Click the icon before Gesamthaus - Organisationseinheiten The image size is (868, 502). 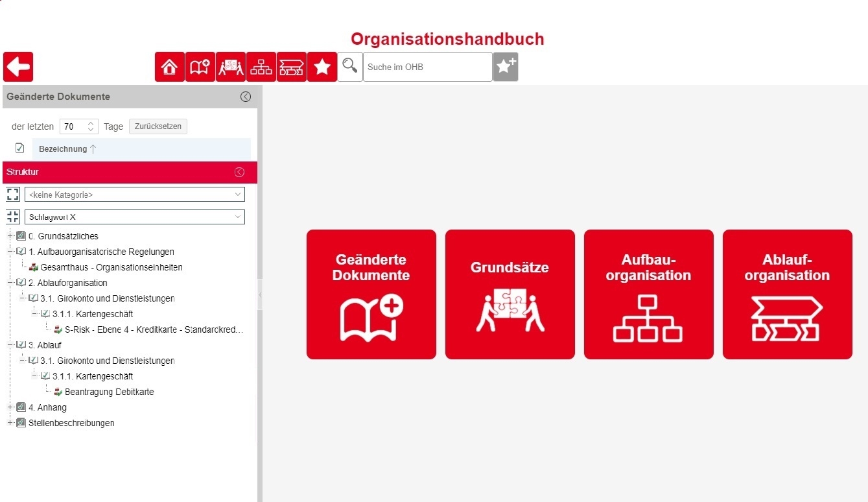[x=34, y=267]
